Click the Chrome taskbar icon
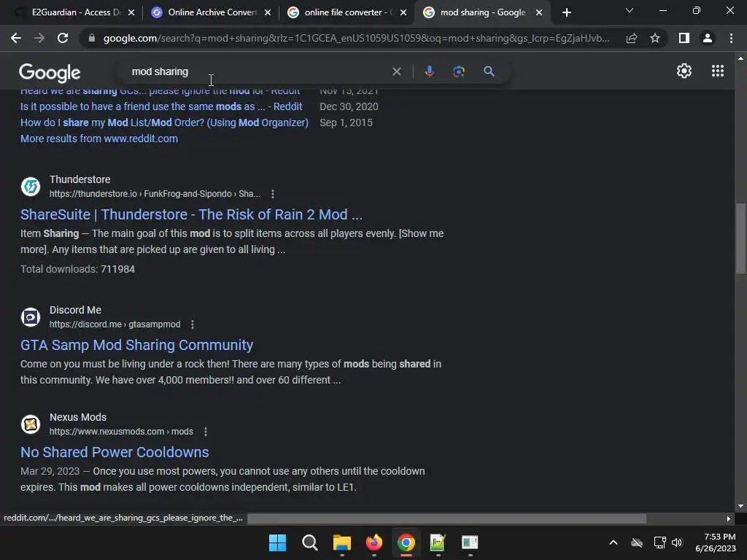 406,542
